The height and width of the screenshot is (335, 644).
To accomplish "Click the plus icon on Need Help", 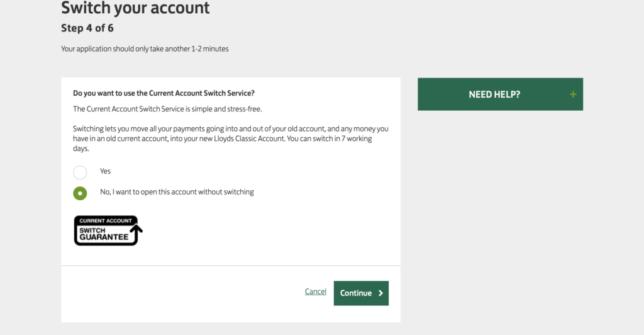I will [573, 94].
